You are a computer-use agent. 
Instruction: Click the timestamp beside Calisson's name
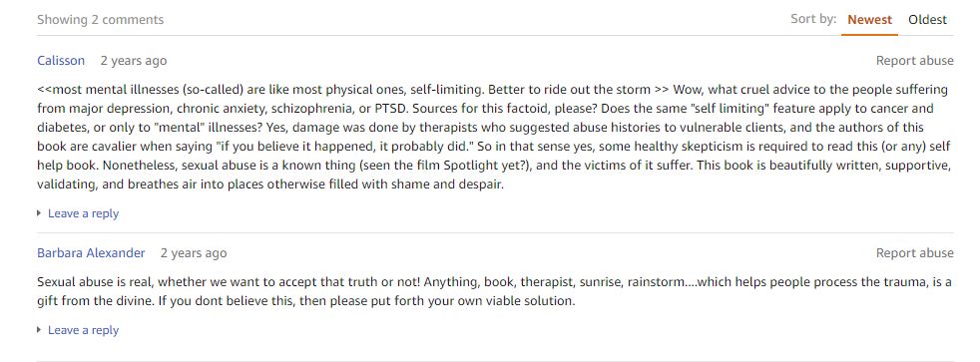click(x=134, y=61)
